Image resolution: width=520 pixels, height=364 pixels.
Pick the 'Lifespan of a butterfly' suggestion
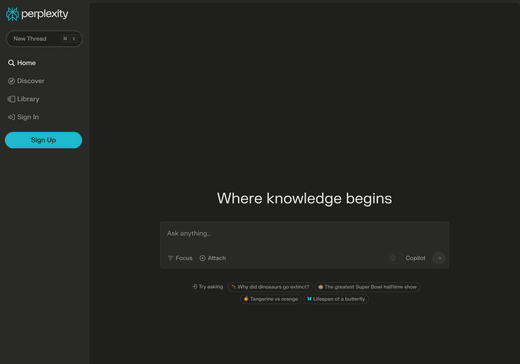336,299
